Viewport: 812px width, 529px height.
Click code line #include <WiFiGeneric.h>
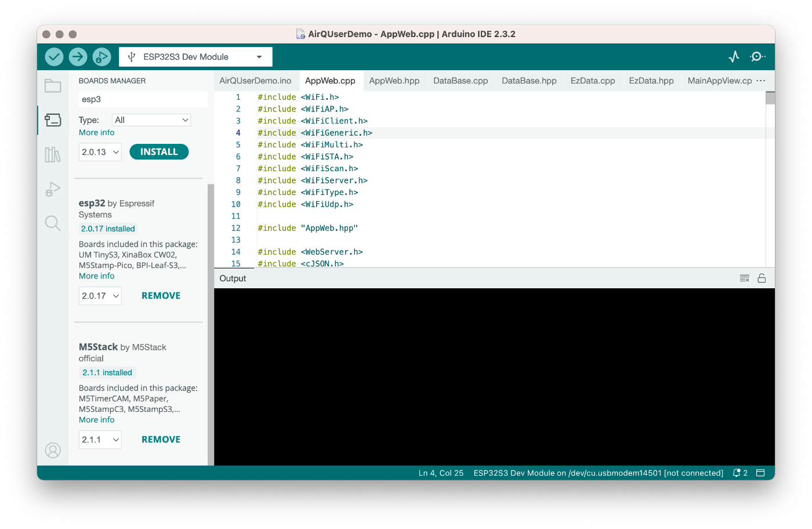click(315, 133)
